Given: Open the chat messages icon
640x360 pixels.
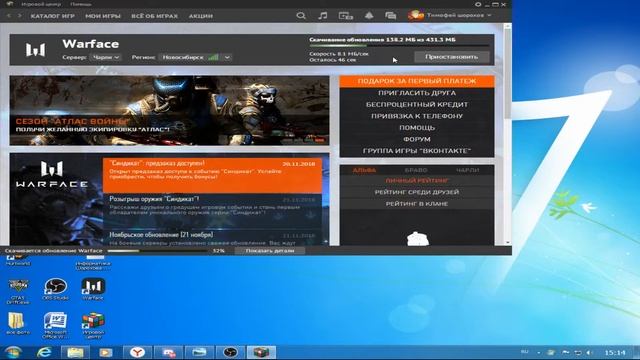Looking at the screenshot, I should click(x=391, y=16).
